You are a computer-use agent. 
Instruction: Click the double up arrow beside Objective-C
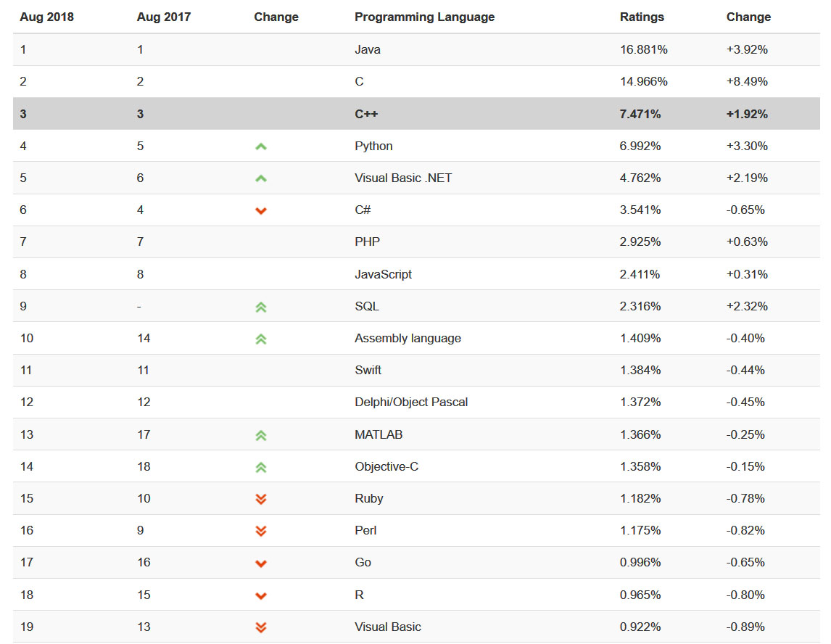(261, 467)
